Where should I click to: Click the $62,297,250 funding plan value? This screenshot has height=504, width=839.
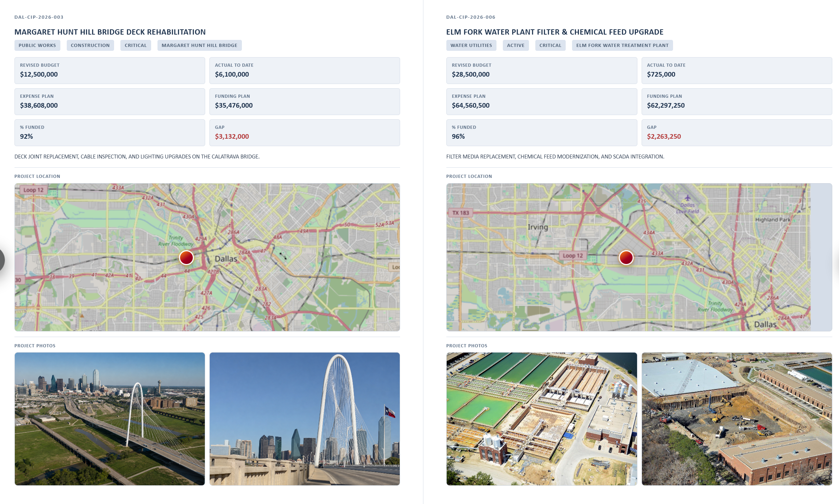(x=666, y=106)
